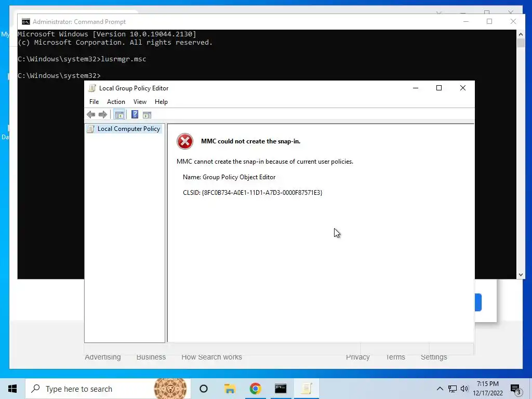Open the Business link in browser footer

click(x=151, y=357)
